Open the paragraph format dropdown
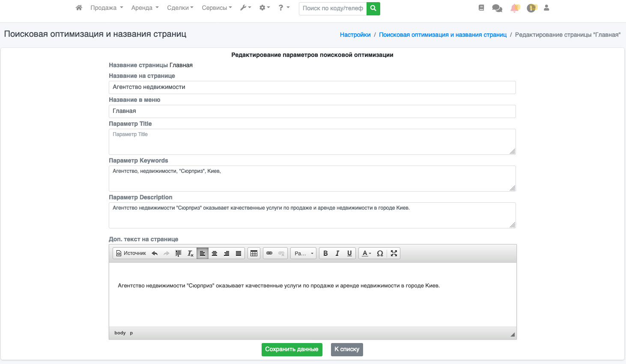 coord(304,253)
